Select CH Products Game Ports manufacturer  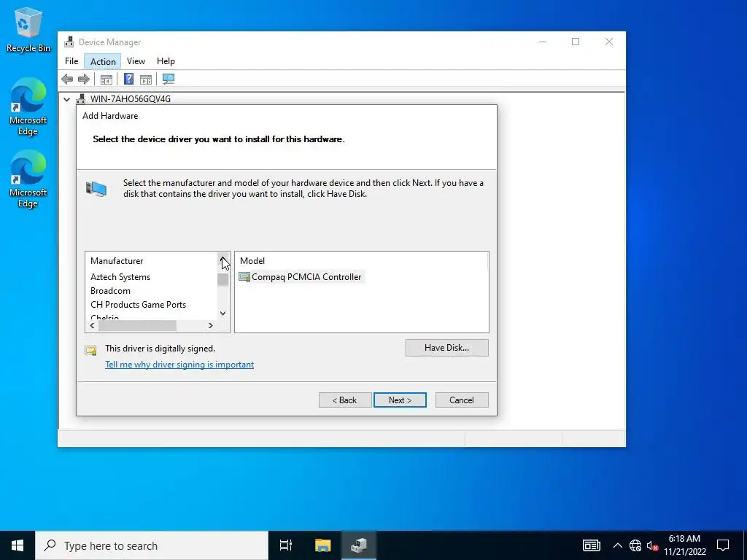point(138,305)
